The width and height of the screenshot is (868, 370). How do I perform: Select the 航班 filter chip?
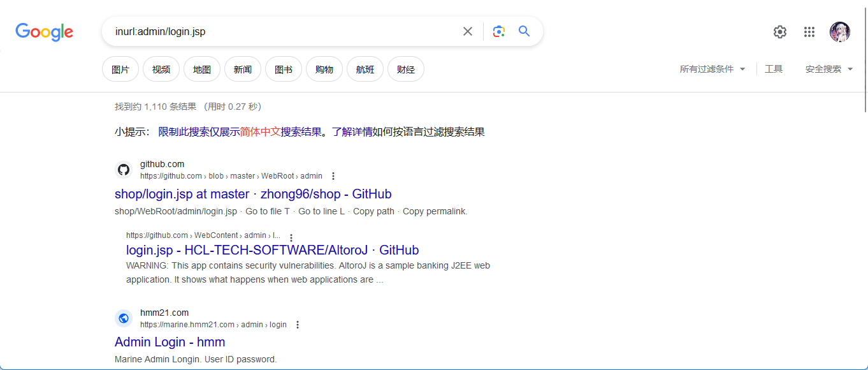(x=365, y=69)
